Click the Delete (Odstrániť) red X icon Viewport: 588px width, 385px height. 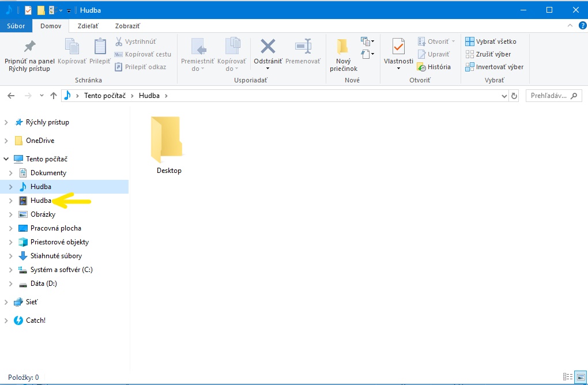267,47
